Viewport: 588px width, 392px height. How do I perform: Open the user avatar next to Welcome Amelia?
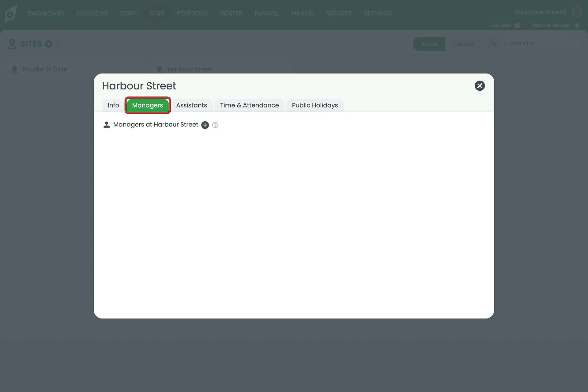click(x=577, y=13)
